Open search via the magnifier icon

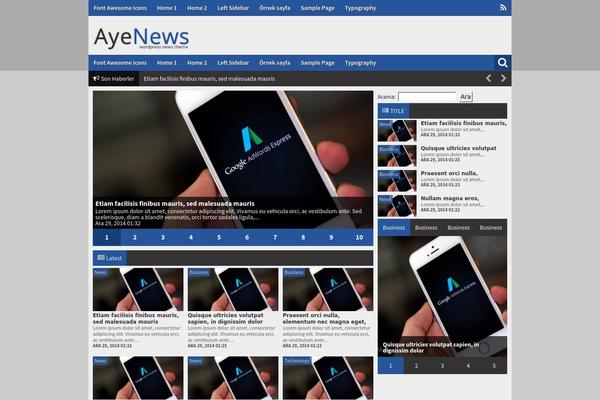coord(502,63)
